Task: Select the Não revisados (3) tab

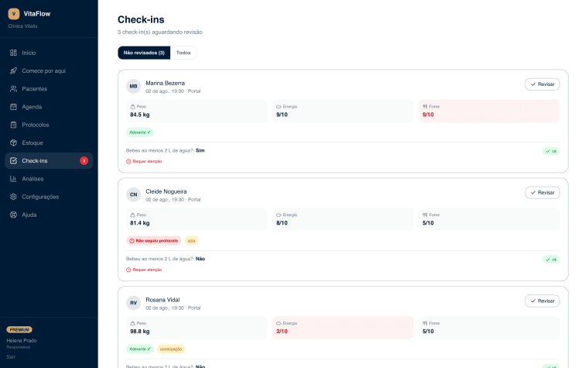Action: click(x=144, y=53)
